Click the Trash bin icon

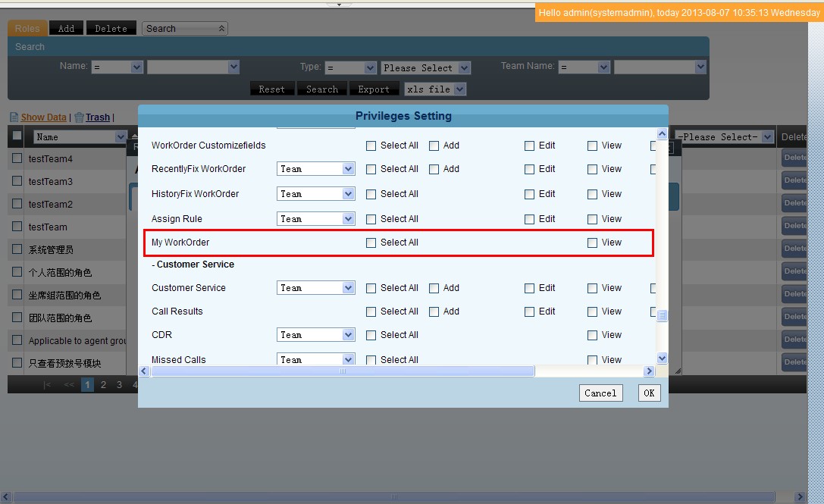point(79,117)
